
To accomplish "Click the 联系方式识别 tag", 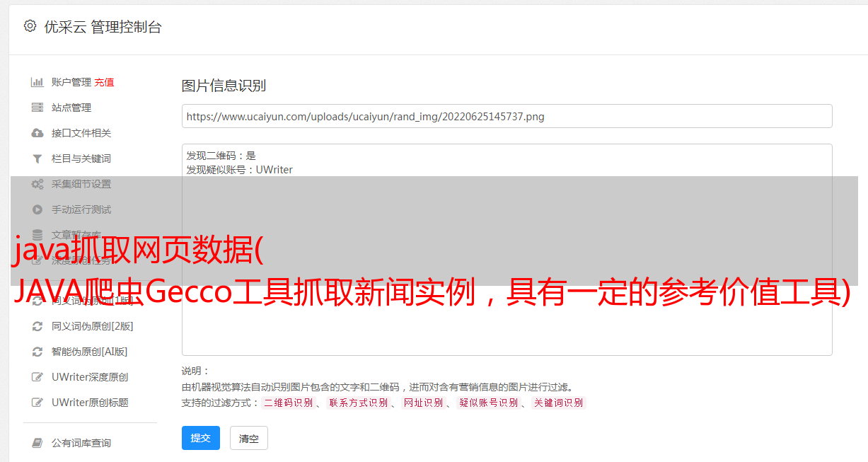I will tap(359, 403).
